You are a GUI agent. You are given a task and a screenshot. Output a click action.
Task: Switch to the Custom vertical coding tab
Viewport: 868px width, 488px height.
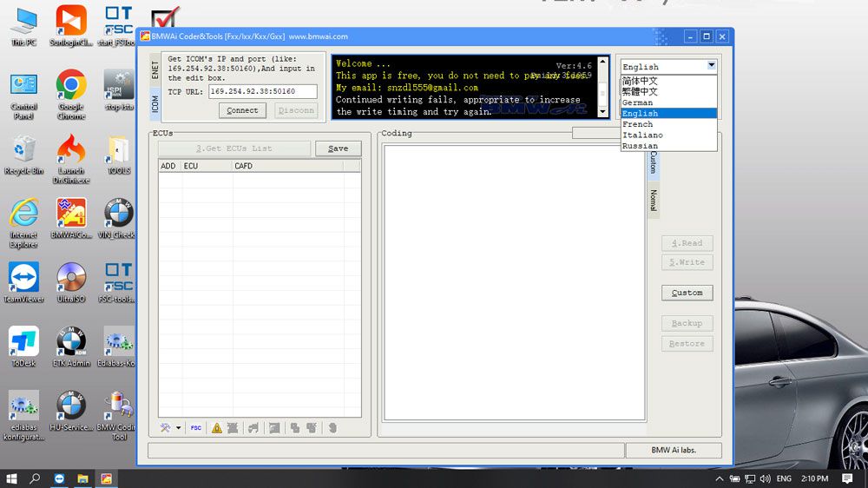(654, 164)
